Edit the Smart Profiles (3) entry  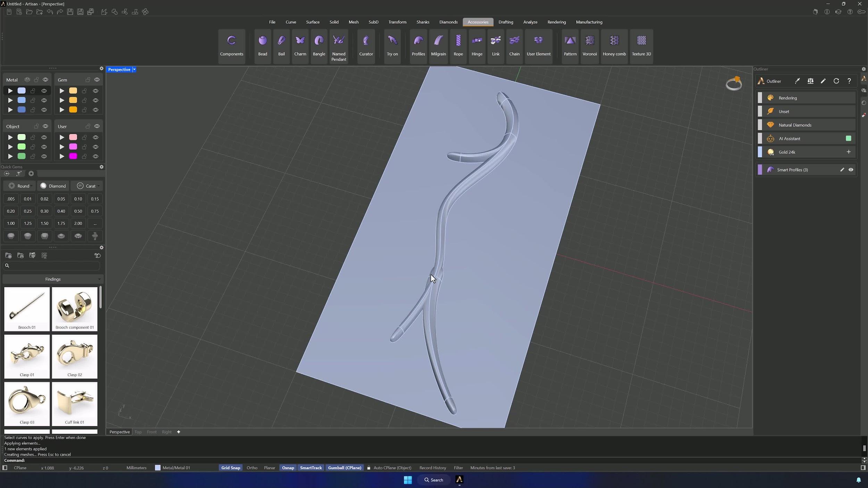[x=842, y=170]
